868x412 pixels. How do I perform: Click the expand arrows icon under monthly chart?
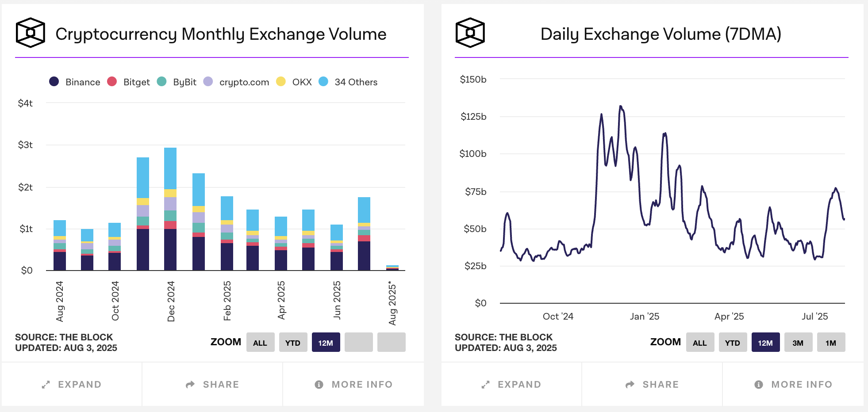46,385
